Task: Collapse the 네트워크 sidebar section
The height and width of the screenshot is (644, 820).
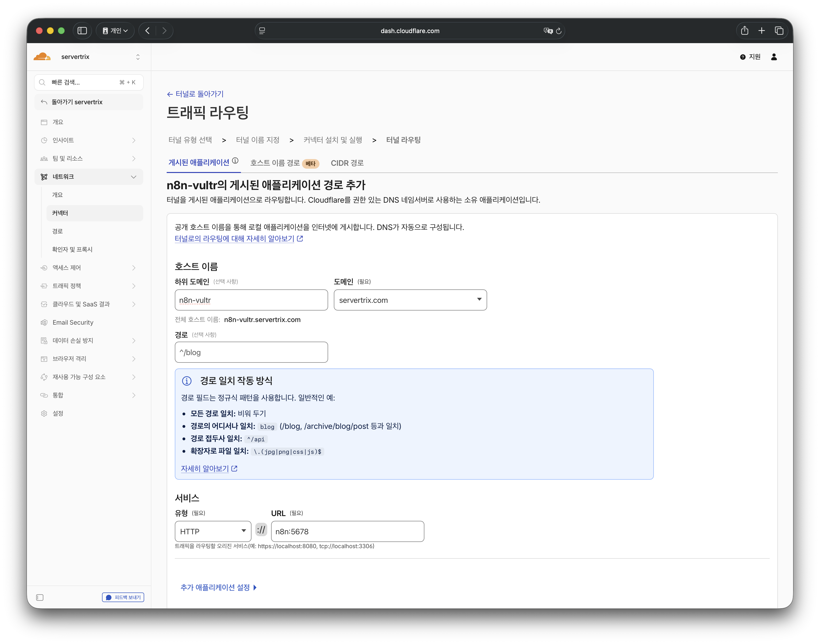Action: pyautogui.click(x=89, y=177)
